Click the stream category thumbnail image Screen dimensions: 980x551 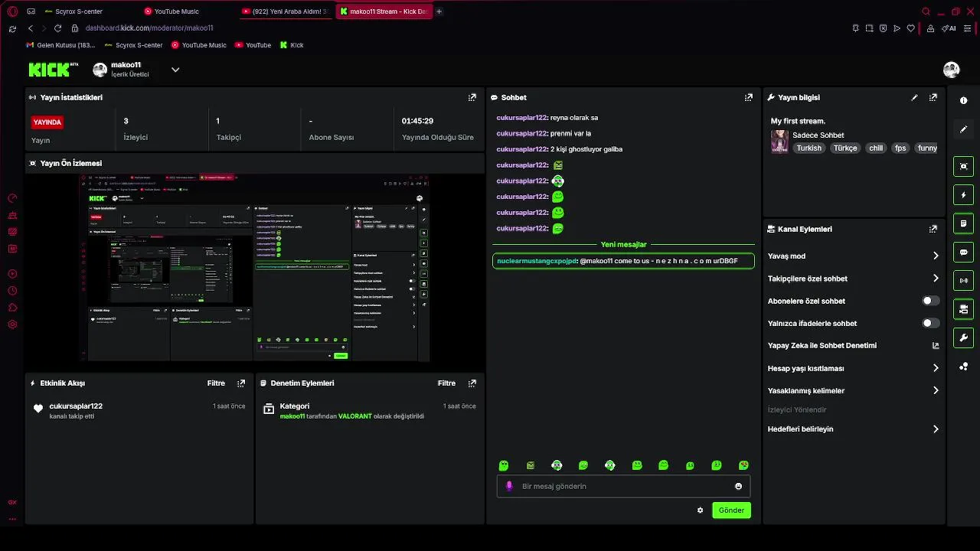point(779,142)
